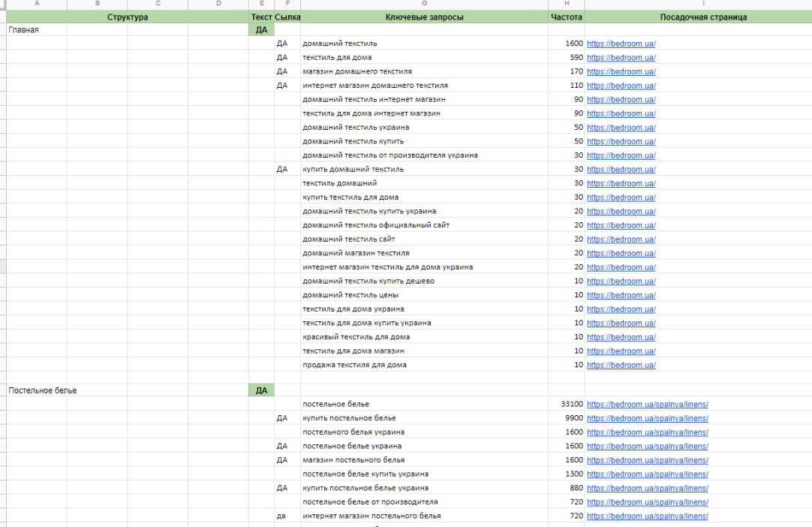
Task: Select frequency cell 33100
Action: [x=567, y=404]
